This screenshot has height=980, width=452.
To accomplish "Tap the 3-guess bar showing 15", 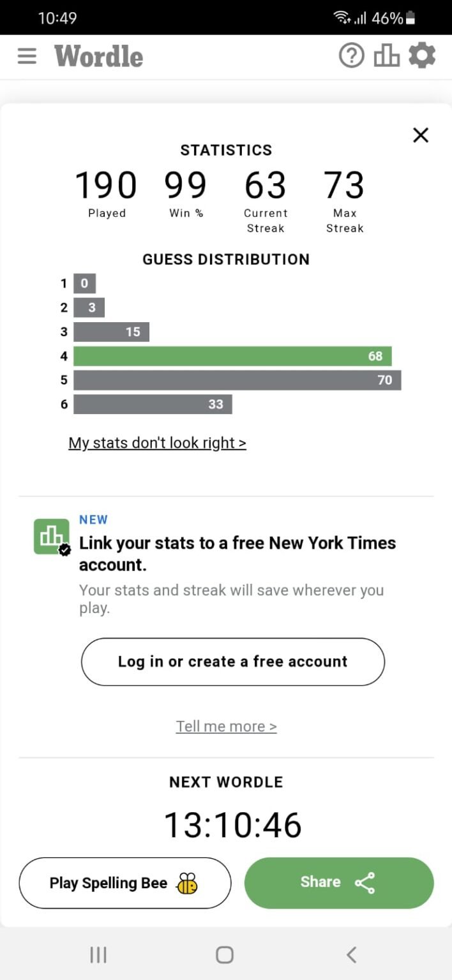I will click(x=111, y=332).
